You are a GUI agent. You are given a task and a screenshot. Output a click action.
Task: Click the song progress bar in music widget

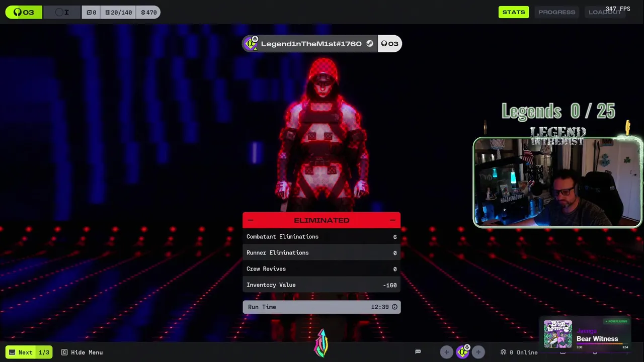[602, 344]
